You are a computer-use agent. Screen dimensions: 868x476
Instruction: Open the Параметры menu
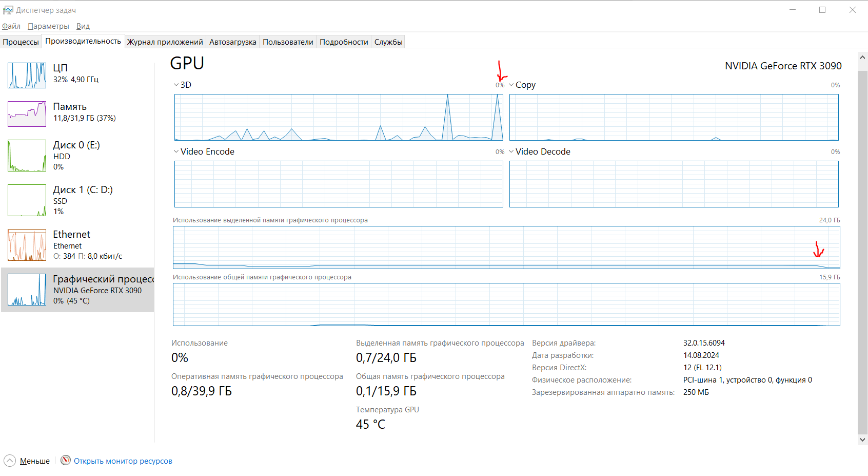point(48,26)
